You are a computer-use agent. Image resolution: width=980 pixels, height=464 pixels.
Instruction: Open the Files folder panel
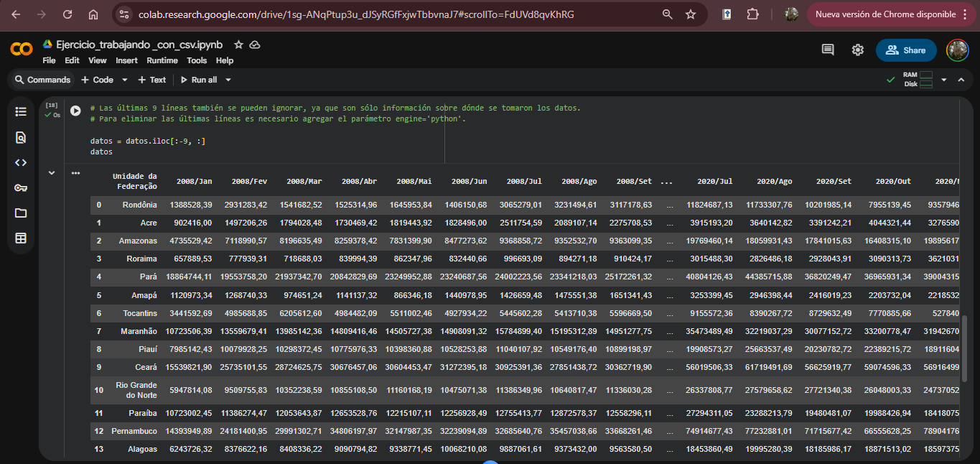pos(21,213)
